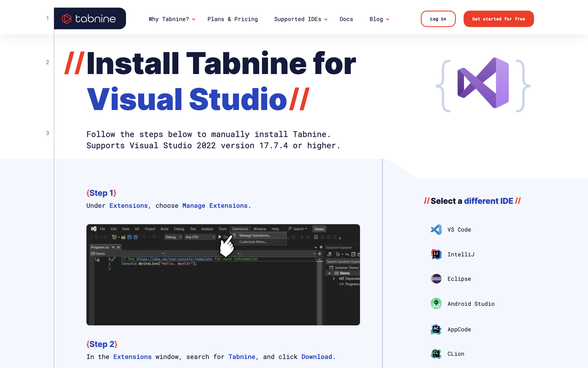588x368 pixels.
Task: Open the CLion icon
Action: [x=436, y=354]
